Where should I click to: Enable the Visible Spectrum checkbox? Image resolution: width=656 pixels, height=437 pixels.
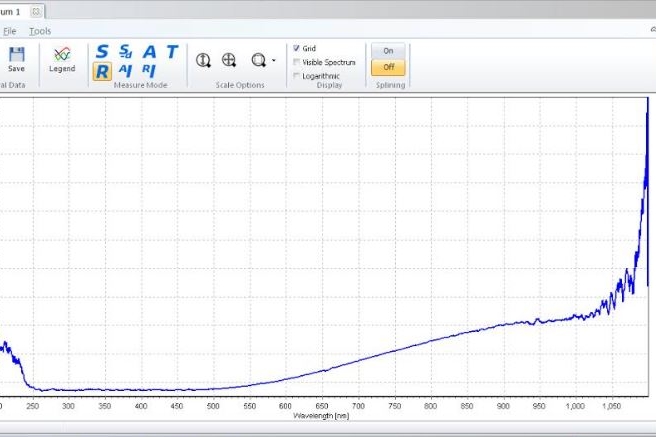point(297,62)
